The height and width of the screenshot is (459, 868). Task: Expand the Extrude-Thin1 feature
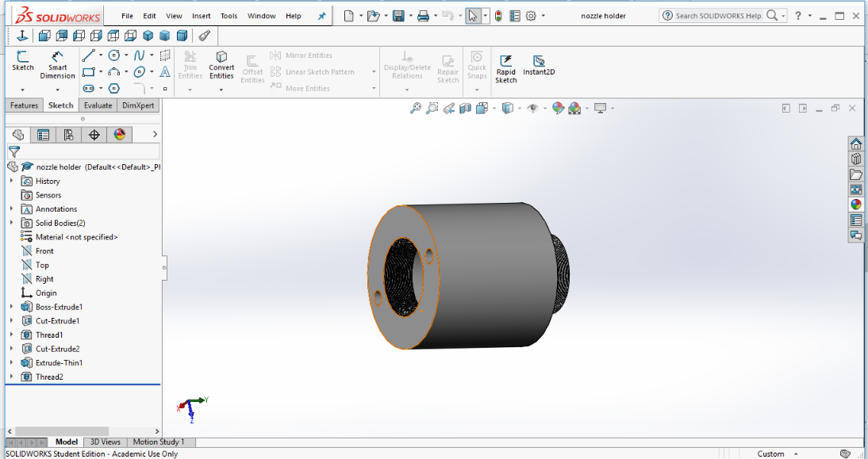point(12,363)
